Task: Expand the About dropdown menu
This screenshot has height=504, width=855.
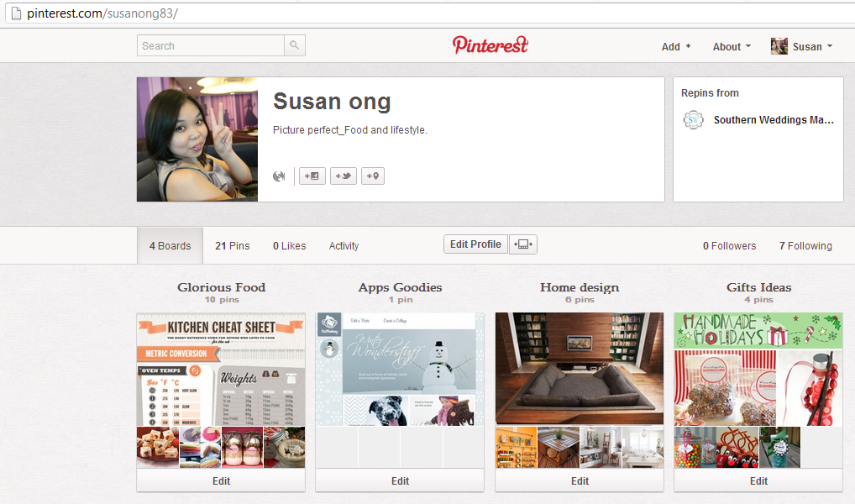Action: [732, 47]
